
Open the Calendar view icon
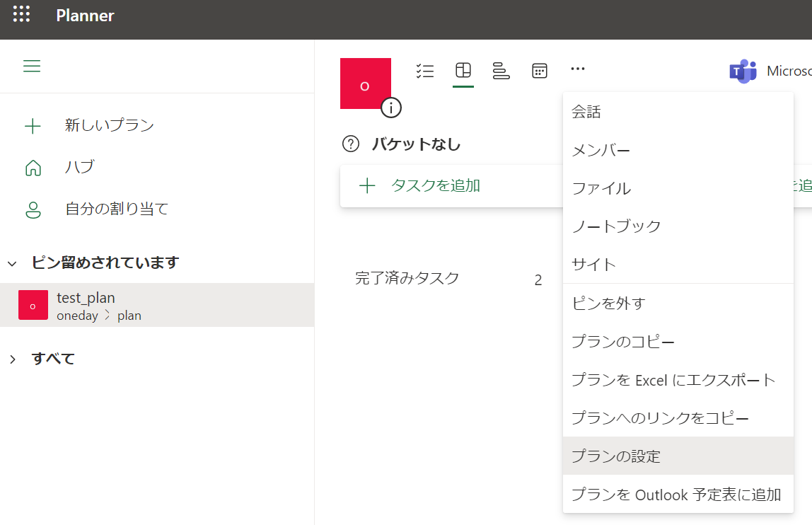(x=540, y=71)
